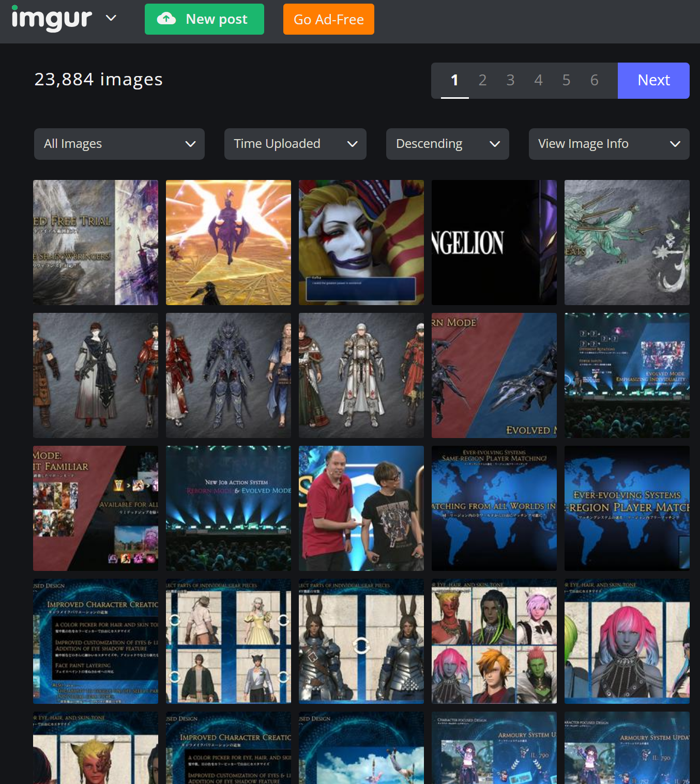The width and height of the screenshot is (700, 784).
Task: Open the Improved Character Creation slide in fourth row
Action: point(96,641)
